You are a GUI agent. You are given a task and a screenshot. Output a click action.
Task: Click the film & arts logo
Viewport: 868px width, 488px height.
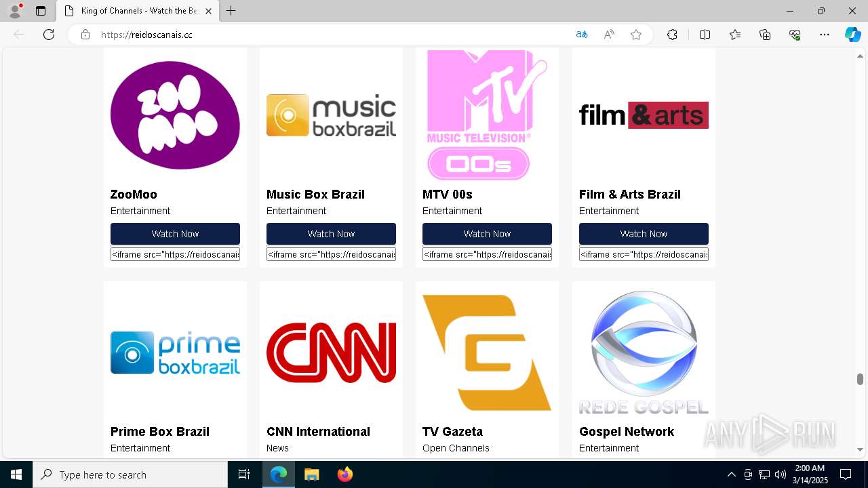tap(644, 115)
